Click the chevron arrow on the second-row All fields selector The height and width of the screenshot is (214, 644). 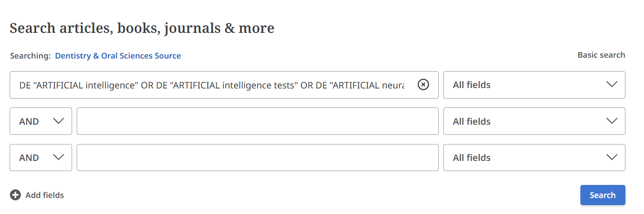[612, 121]
